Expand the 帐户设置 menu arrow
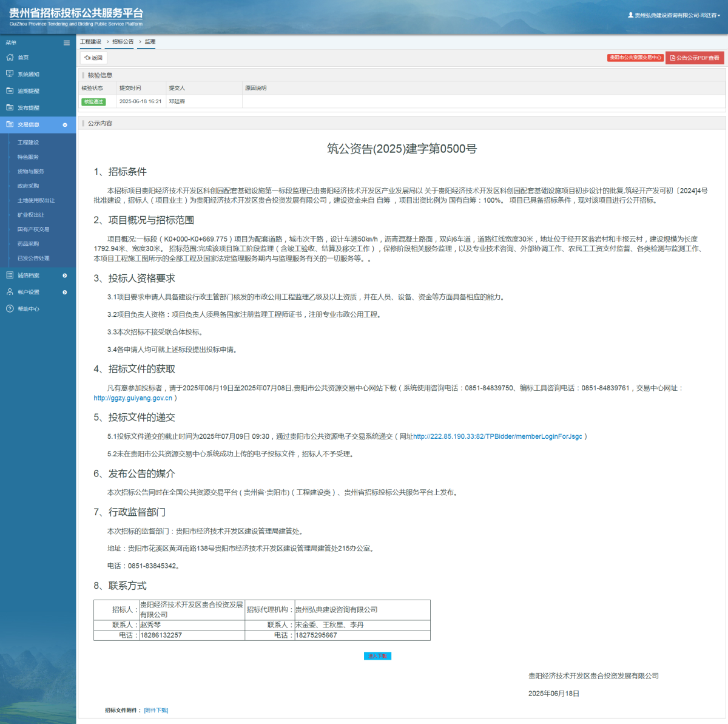 [x=65, y=292]
